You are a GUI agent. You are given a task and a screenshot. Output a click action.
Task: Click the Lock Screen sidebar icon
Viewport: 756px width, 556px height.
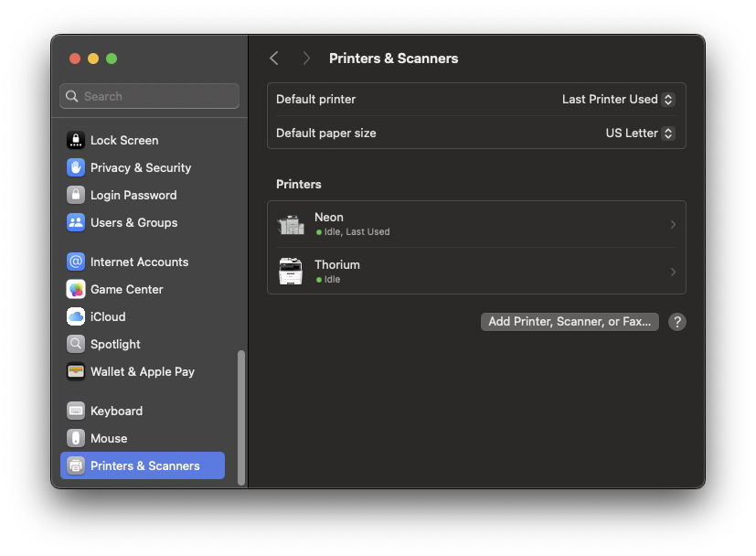pos(76,140)
